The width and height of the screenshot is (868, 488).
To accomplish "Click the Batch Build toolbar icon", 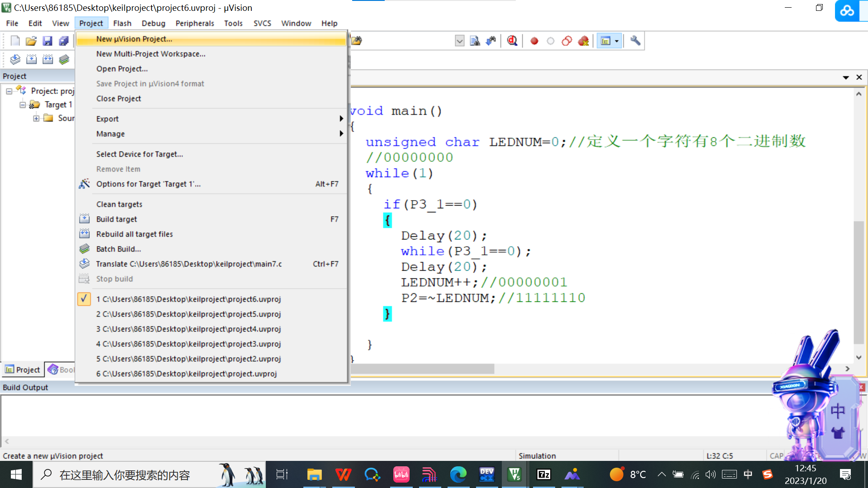I will (64, 59).
